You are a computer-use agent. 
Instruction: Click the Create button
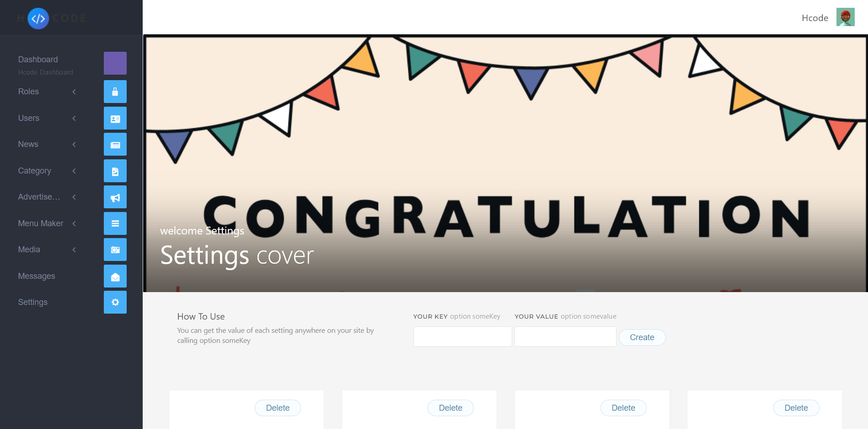[x=642, y=337]
